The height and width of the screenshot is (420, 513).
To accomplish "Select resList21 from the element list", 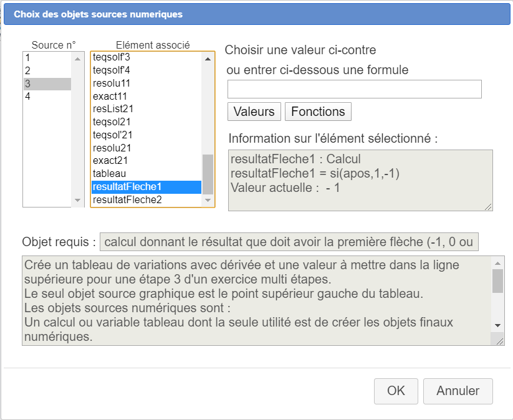I will [146, 108].
